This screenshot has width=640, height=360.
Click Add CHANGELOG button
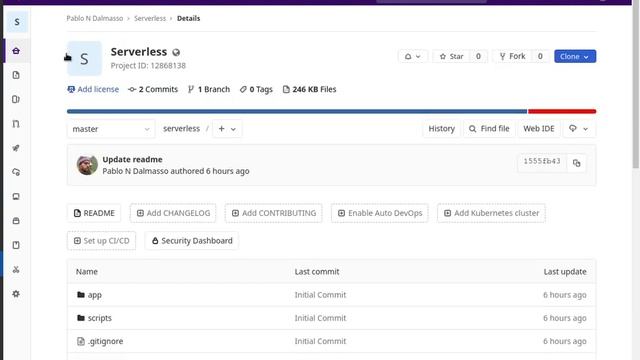[173, 213]
